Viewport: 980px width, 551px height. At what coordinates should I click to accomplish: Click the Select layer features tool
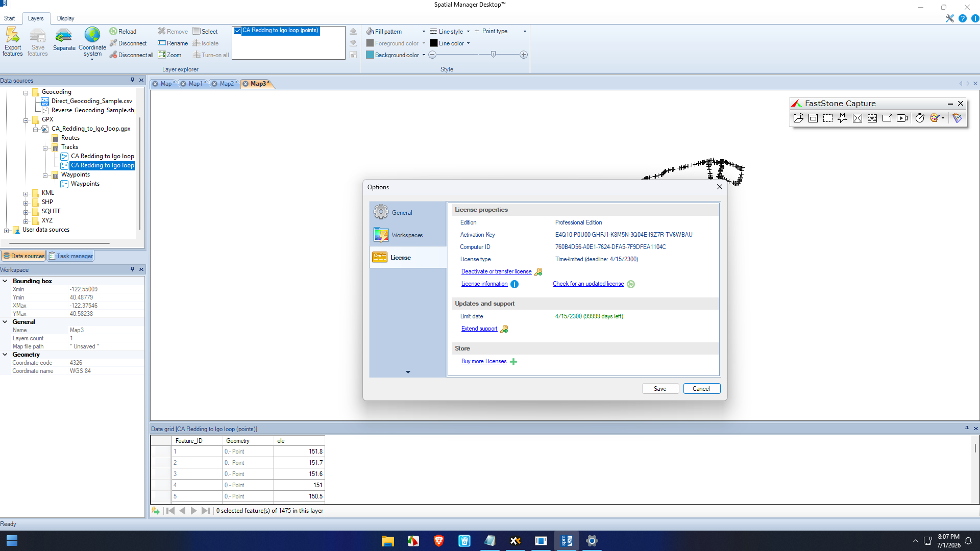pos(205,31)
